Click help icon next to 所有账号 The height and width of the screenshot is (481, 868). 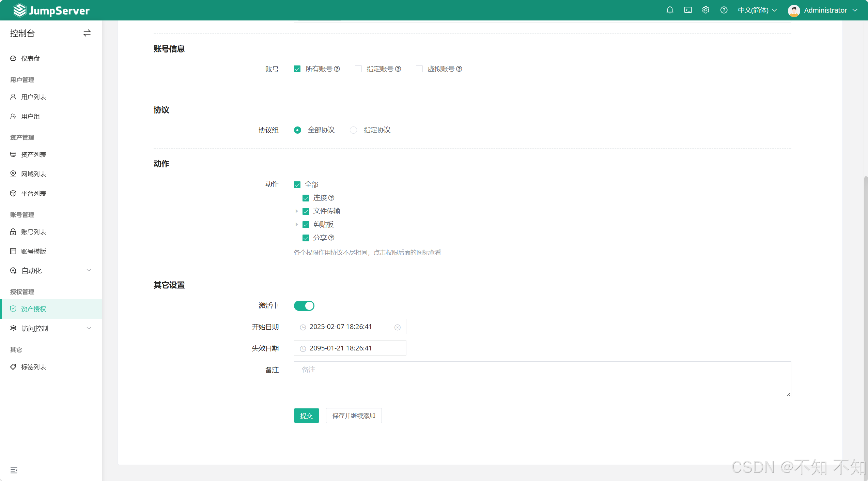pos(337,69)
